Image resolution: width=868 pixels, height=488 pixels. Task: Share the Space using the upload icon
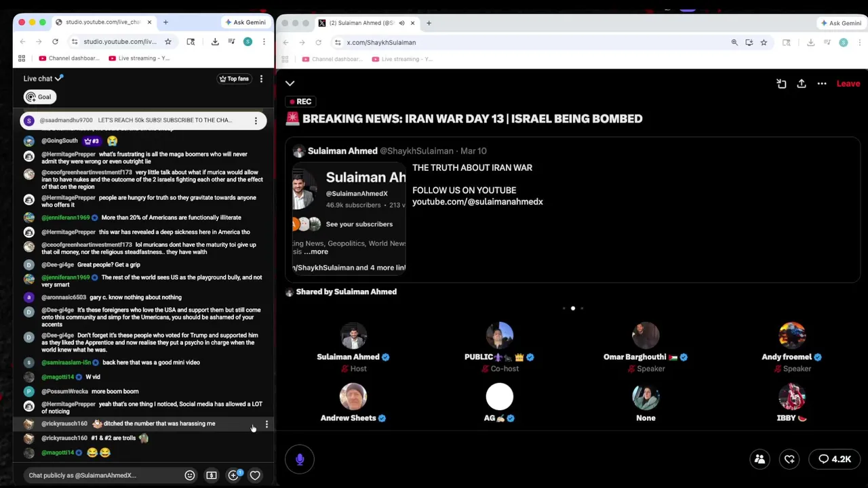[802, 83]
